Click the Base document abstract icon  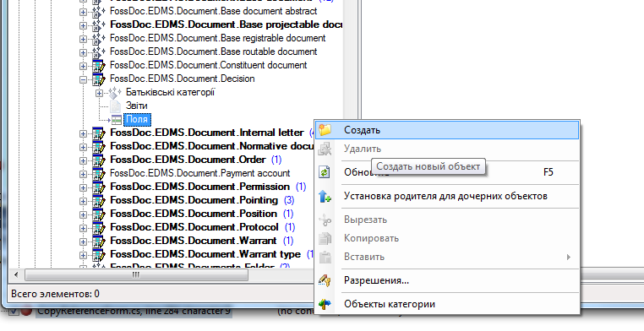[99, 12]
